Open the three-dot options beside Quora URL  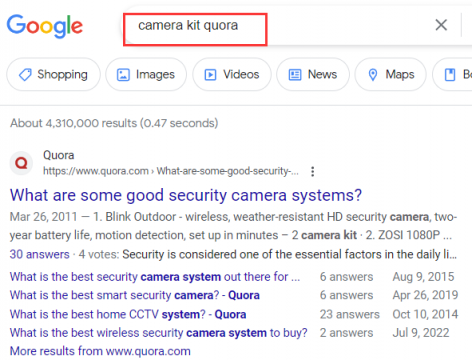click(312, 171)
